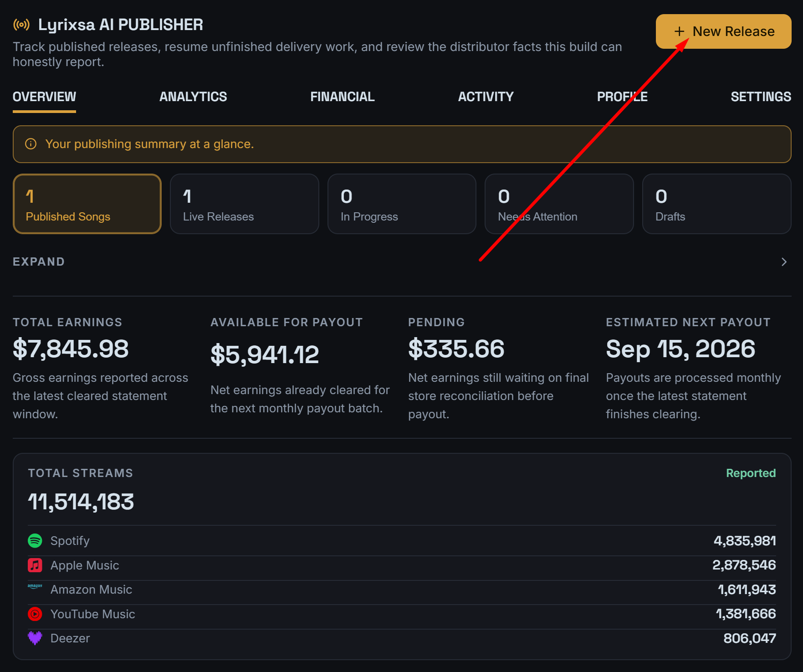
Task: Click the Apple Music stream count 2,878,546
Action: point(744,565)
